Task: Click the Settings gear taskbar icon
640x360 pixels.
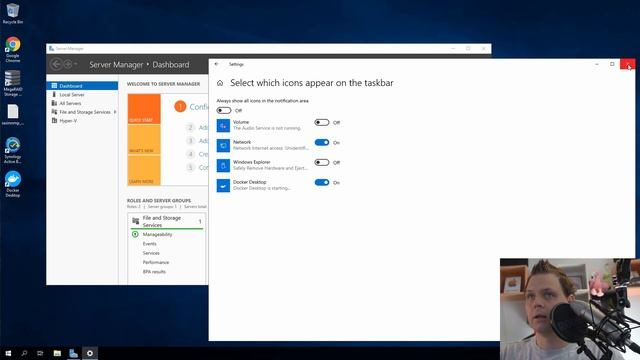Action: pyautogui.click(x=90, y=353)
